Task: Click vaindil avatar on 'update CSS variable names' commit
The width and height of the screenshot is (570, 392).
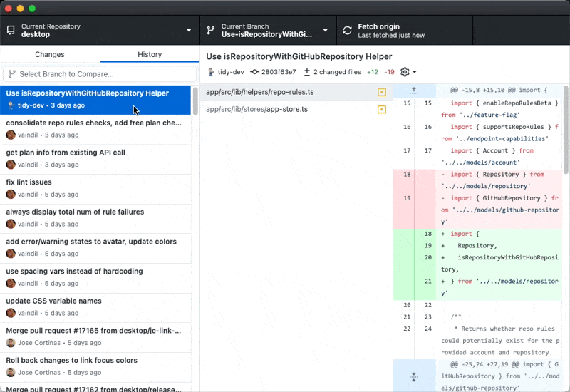Action: (11, 313)
